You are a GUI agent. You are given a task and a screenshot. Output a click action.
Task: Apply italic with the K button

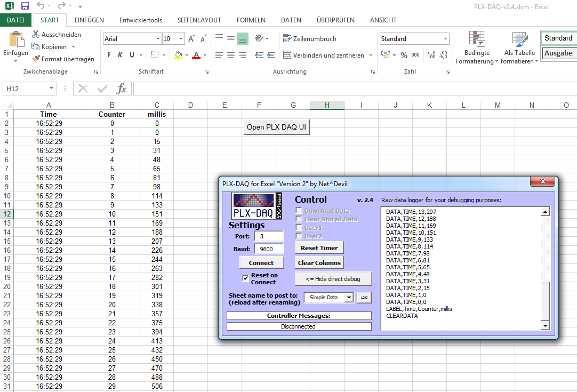coord(120,55)
